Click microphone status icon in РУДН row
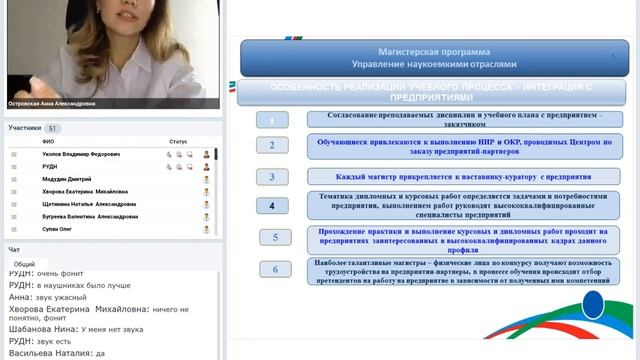Image resolution: width=640 pixels, height=360 pixels. (169, 167)
